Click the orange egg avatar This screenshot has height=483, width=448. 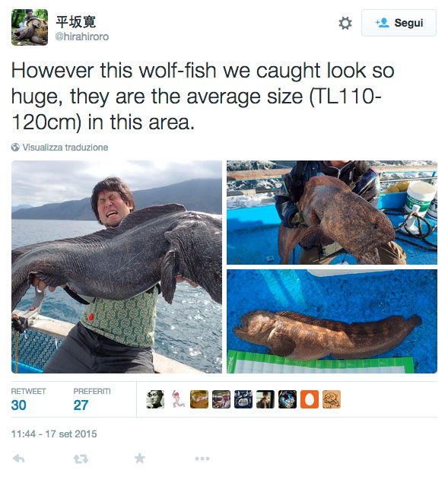[310, 399]
